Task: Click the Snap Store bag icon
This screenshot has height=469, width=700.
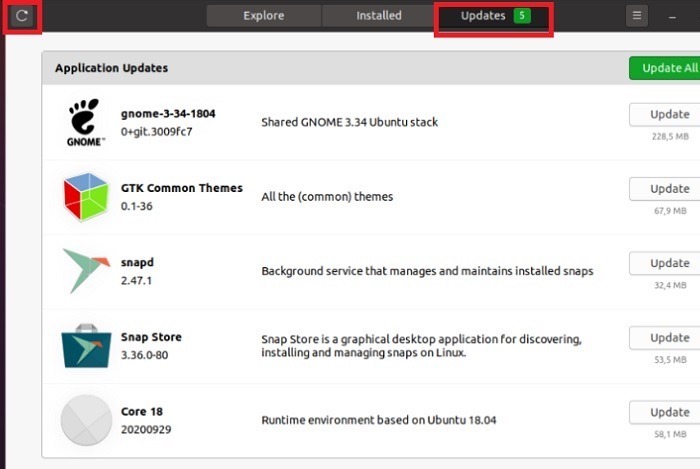Action: (86, 346)
